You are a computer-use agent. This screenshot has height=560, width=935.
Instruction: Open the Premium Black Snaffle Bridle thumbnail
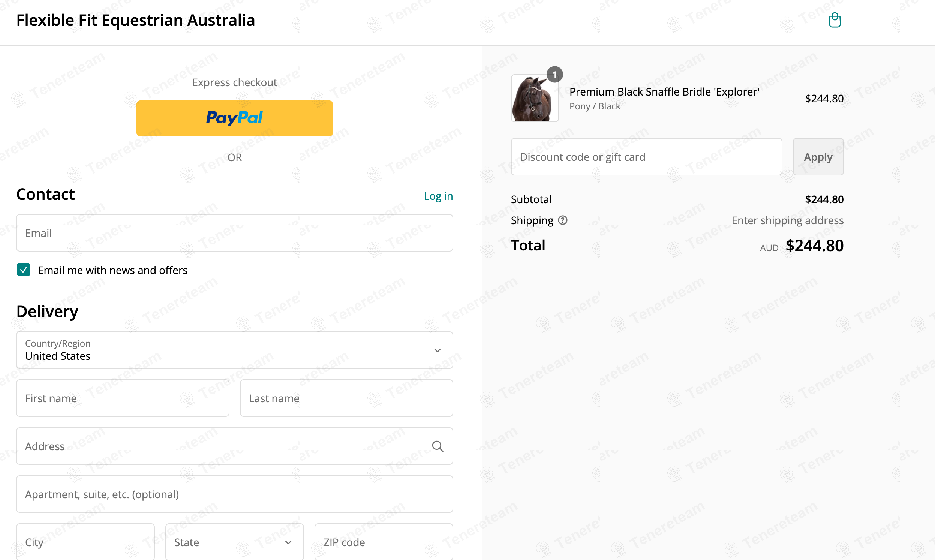point(534,98)
